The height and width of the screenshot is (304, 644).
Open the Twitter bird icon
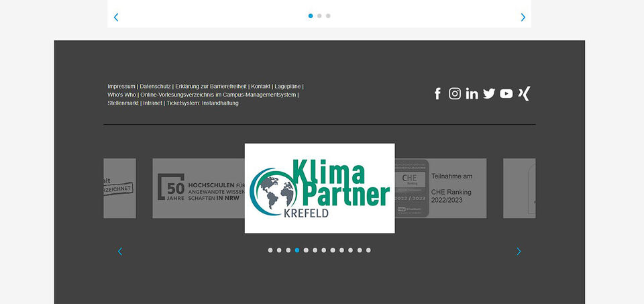coord(489,94)
